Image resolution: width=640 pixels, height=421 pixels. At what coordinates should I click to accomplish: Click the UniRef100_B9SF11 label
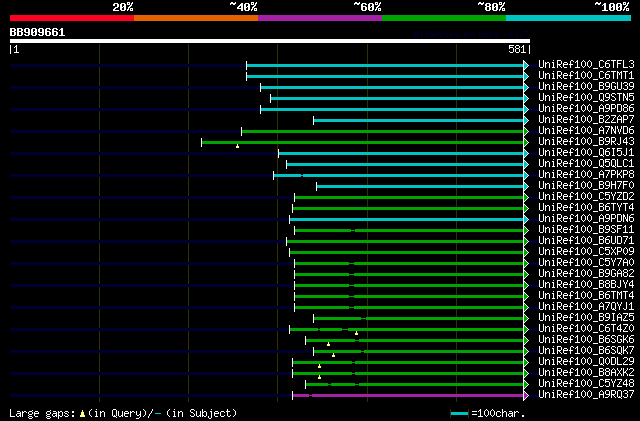[586, 230]
